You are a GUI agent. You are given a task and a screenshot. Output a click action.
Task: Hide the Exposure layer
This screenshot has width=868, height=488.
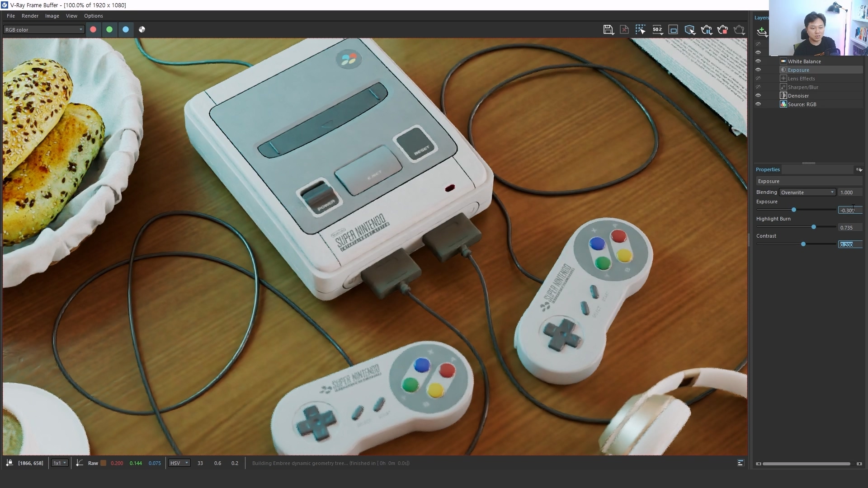758,70
